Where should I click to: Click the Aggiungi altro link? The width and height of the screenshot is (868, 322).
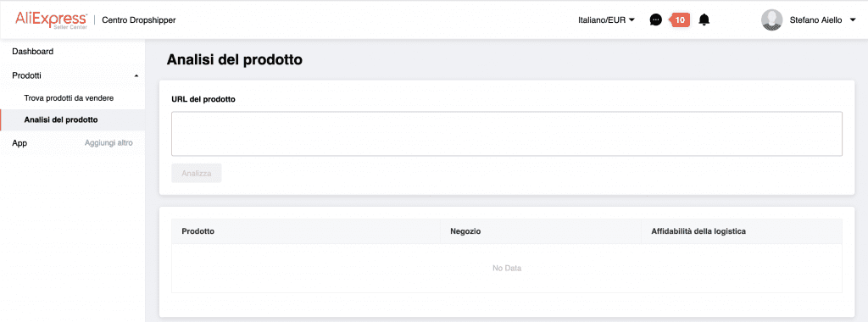click(x=108, y=142)
